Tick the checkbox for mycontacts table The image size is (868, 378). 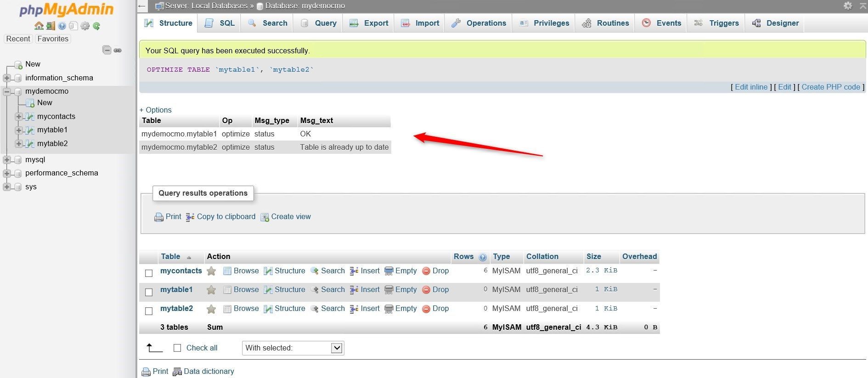149,273
